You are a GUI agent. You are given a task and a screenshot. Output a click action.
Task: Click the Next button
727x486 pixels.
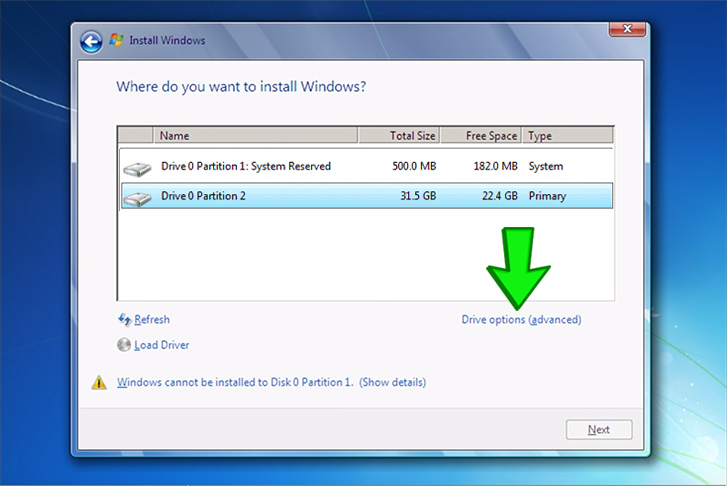(599, 429)
